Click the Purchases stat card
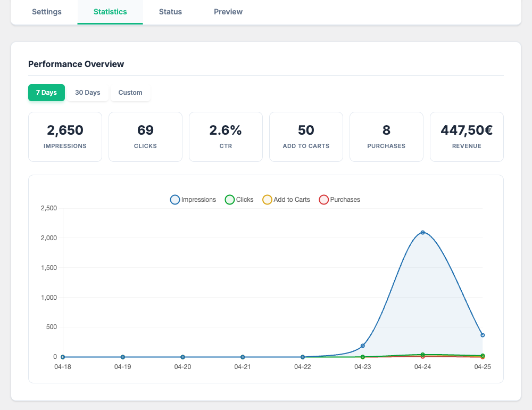Viewport: 532px width, 410px height. coord(386,137)
